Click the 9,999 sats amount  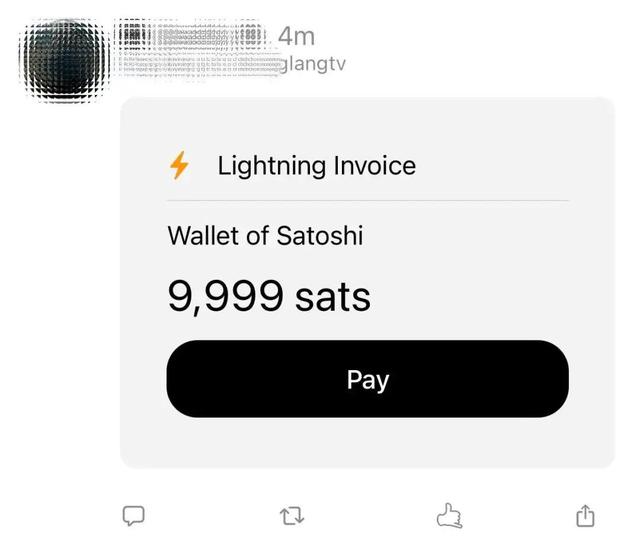268,296
